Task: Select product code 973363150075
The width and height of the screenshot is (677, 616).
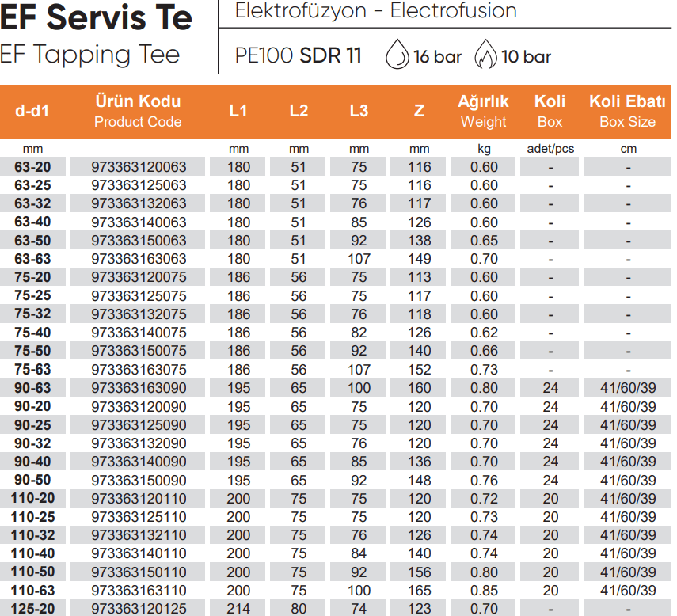Action: tap(139, 351)
